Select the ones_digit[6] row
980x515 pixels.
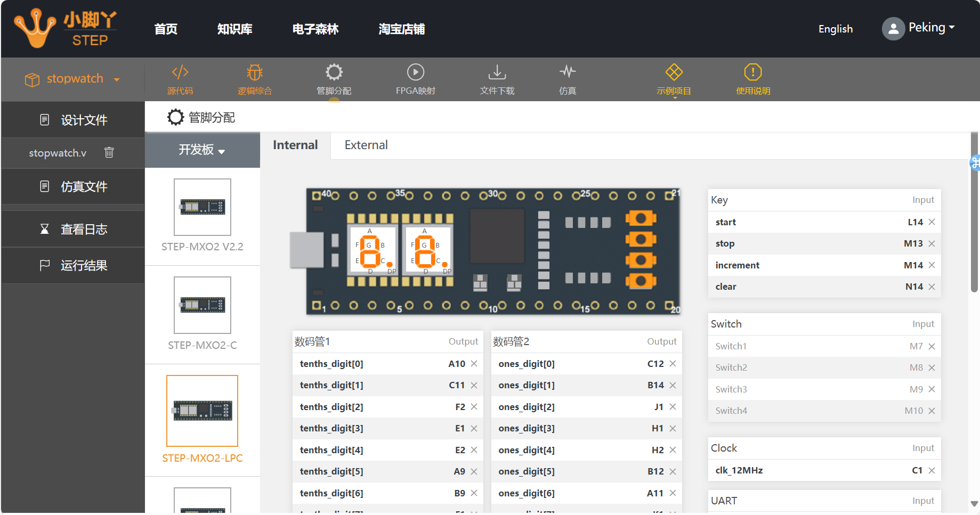[586, 493]
